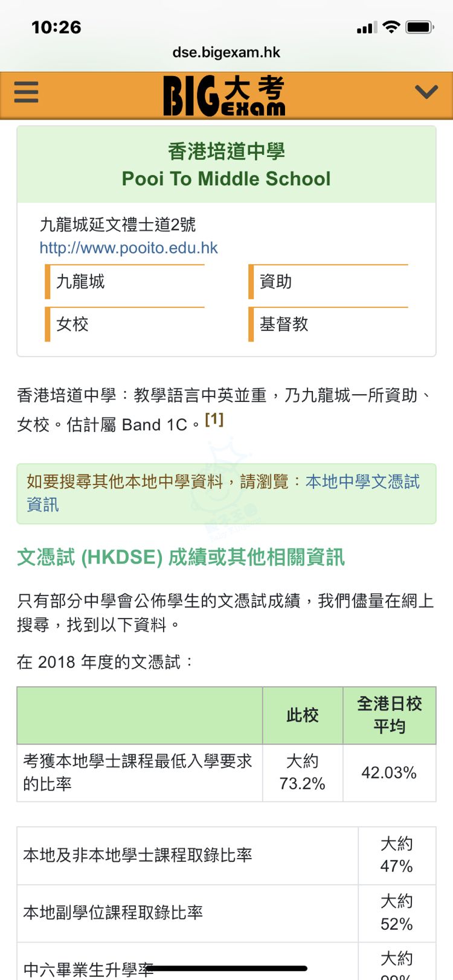
Task: Tap the 此校 column header
Action: 303,716
